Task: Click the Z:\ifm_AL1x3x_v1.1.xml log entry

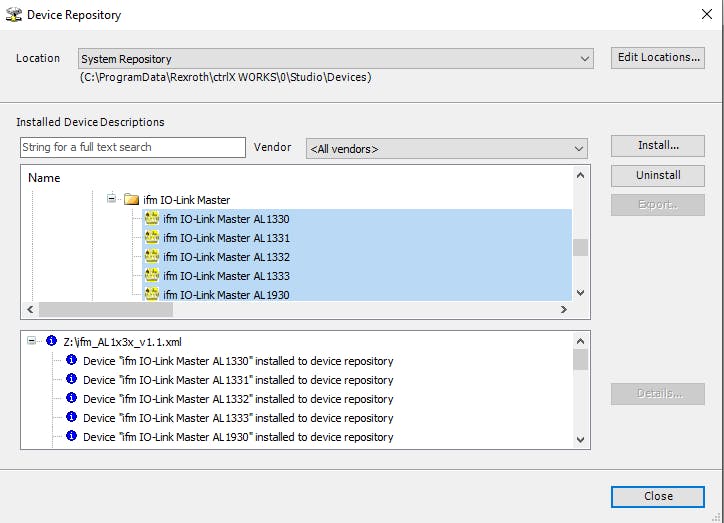Action: pyautogui.click(x=122, y=342)
